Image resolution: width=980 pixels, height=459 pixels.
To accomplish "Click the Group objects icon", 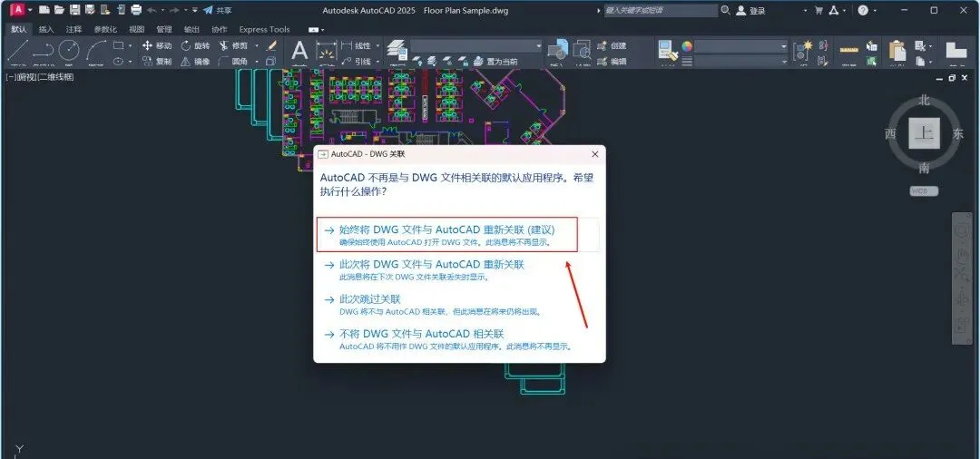I will click(802, 51).
